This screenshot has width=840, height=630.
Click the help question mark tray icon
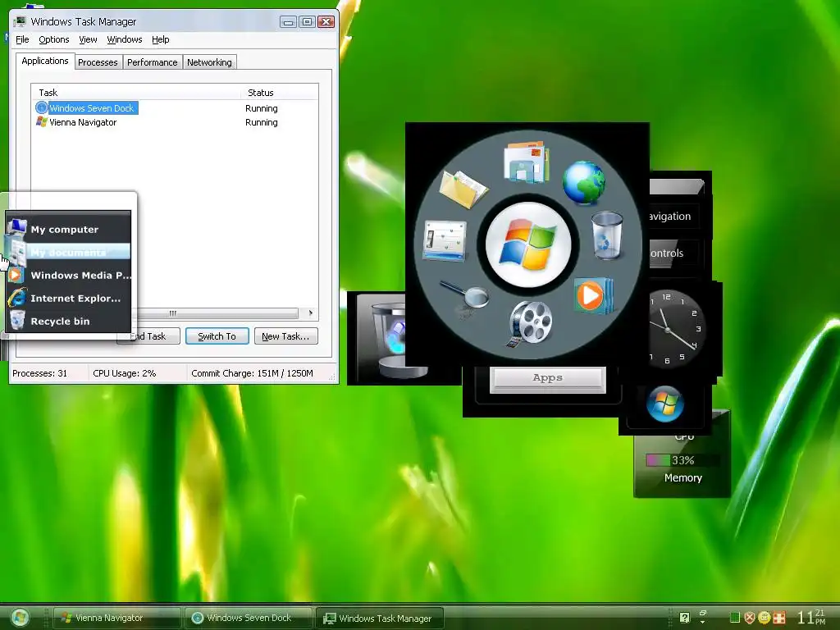pos(684,618)
